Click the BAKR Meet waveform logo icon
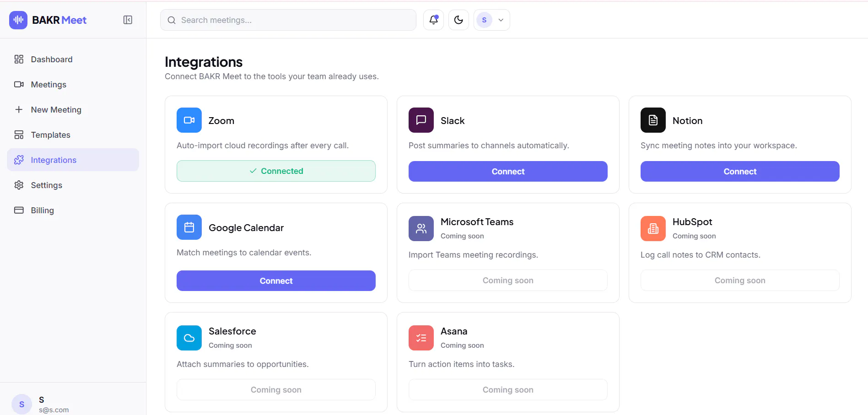The height and width of the screenshot is (415, 868). pos(18,20)
